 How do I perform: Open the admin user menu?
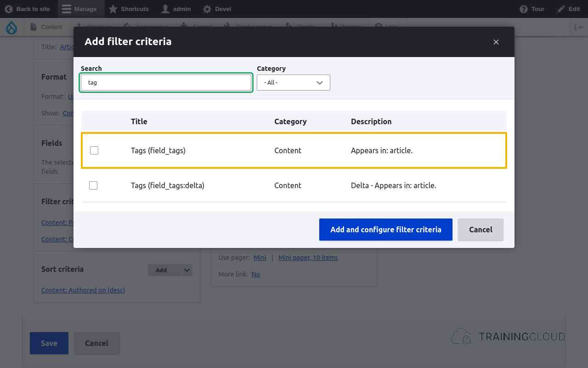point(176,9)
